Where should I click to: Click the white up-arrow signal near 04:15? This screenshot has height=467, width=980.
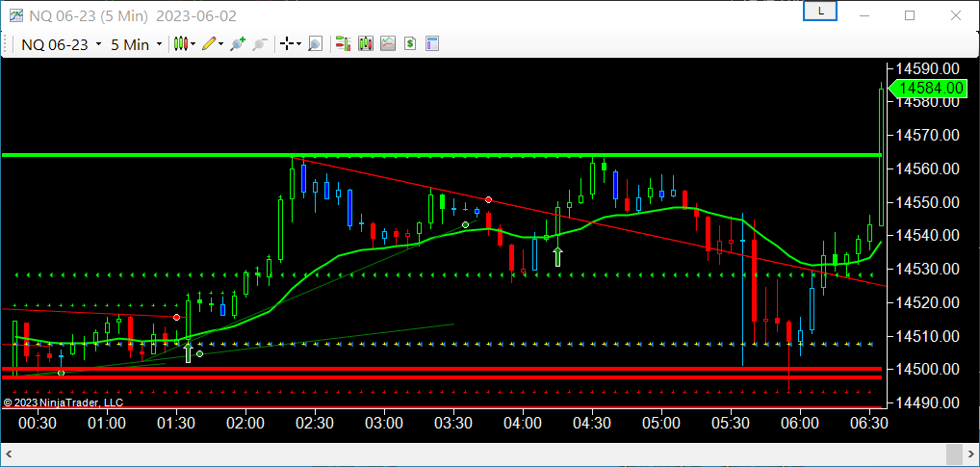click(558, 256)
